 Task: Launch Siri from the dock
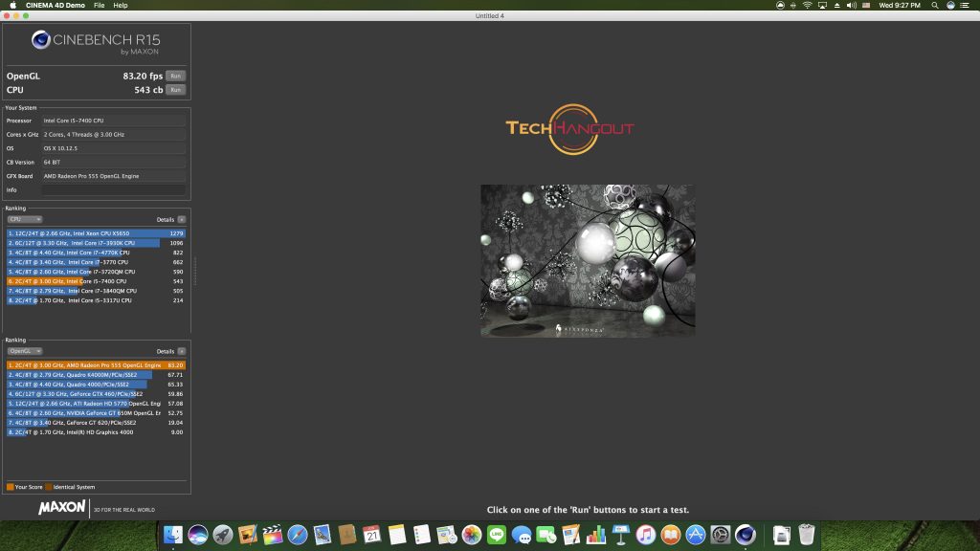[198, 535]
